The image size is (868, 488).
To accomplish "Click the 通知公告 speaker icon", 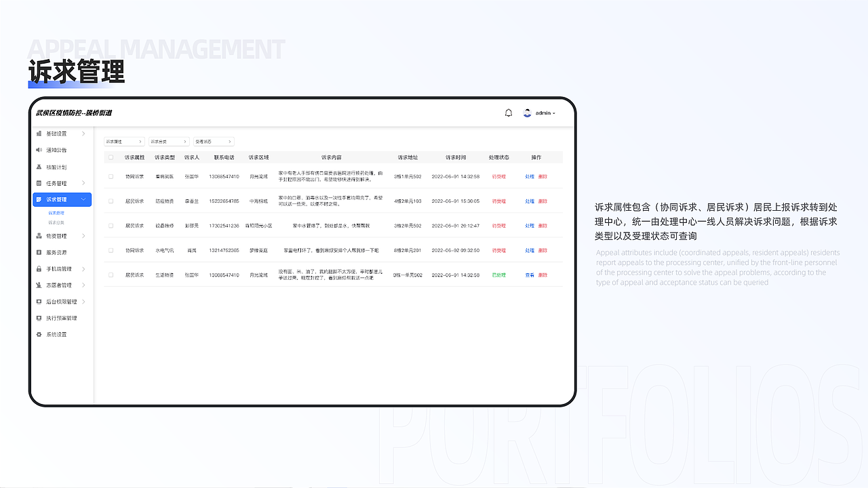I will point(39,150).
